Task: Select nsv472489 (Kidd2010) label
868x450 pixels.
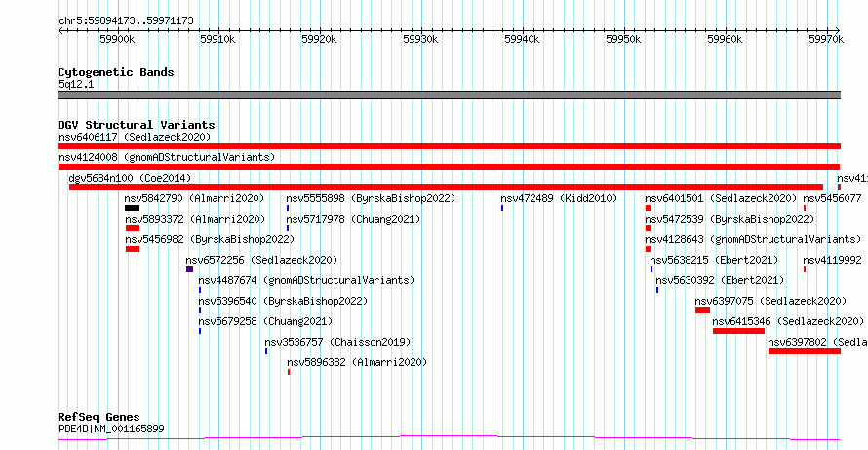Action: pyautogui.click(x=559, y=198)
